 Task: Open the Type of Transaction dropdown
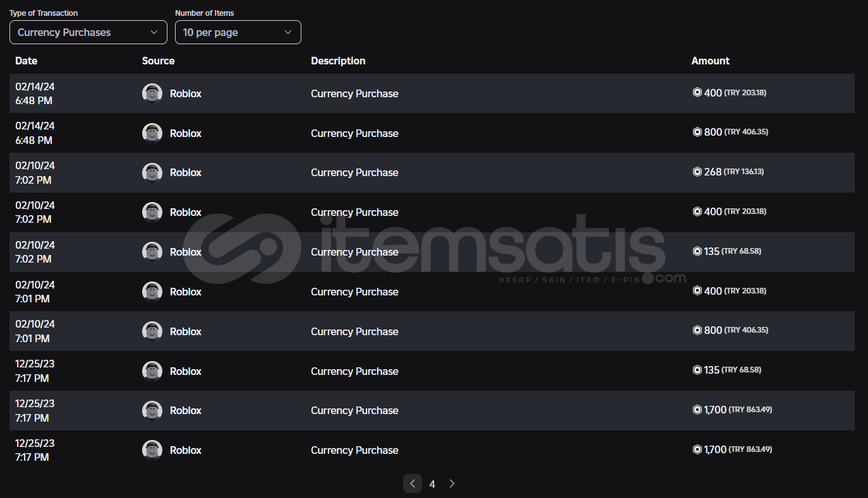[x=88, y=32]
